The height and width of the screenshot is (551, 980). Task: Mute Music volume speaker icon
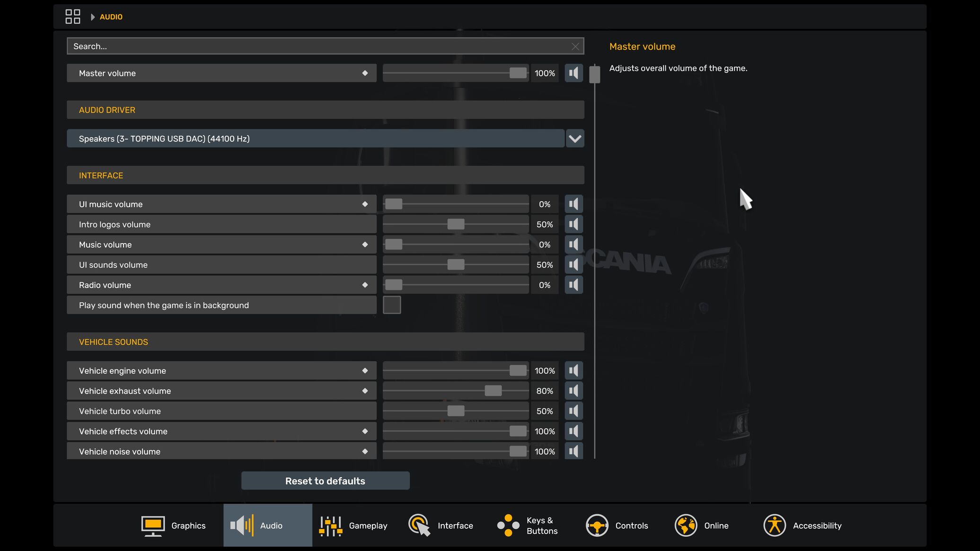(574, 245)
